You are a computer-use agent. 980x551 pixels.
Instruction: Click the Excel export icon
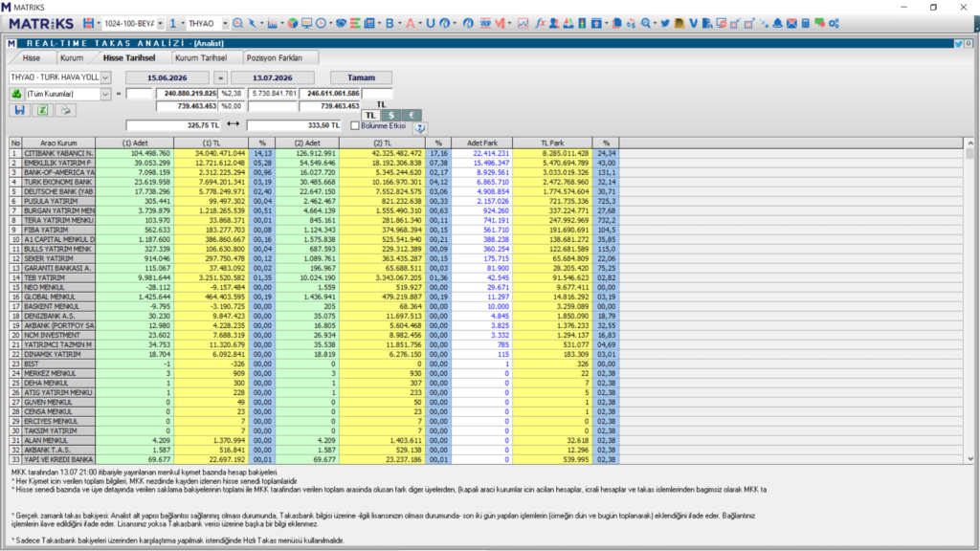point(42,110)
